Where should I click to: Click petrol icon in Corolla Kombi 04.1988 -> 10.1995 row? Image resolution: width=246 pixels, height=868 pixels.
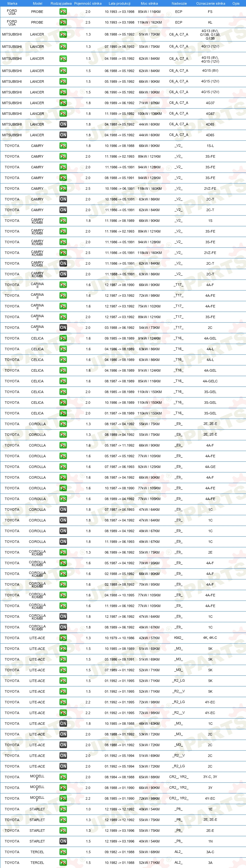click(63, 595)
